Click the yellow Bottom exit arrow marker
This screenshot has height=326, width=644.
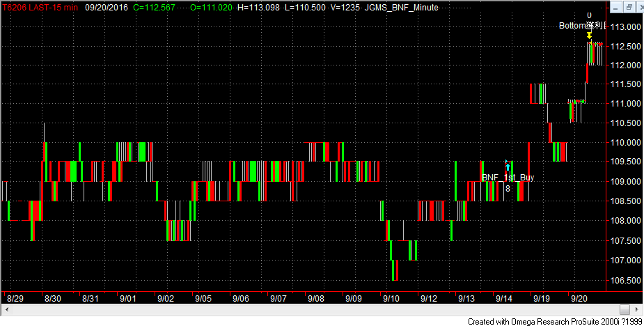590,35
